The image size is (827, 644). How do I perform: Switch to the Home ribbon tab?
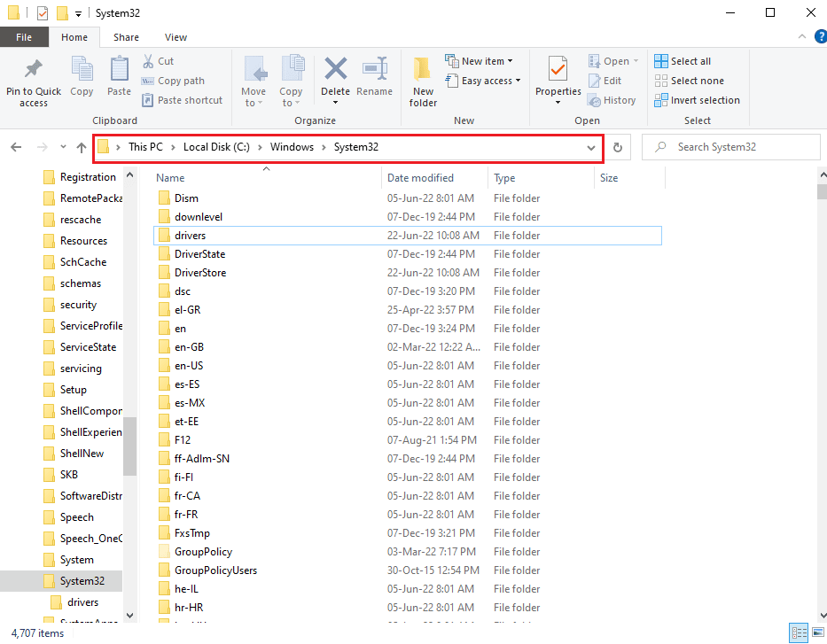pos(74,37)
